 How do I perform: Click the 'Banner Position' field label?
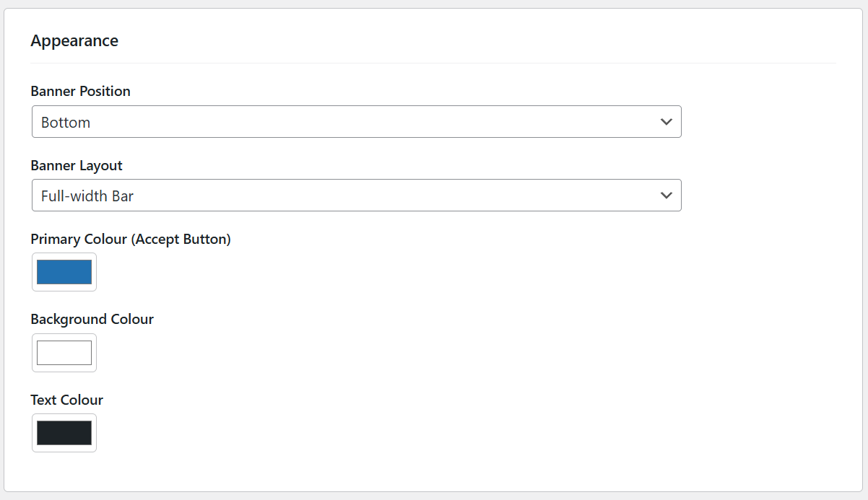coord(81,92)
